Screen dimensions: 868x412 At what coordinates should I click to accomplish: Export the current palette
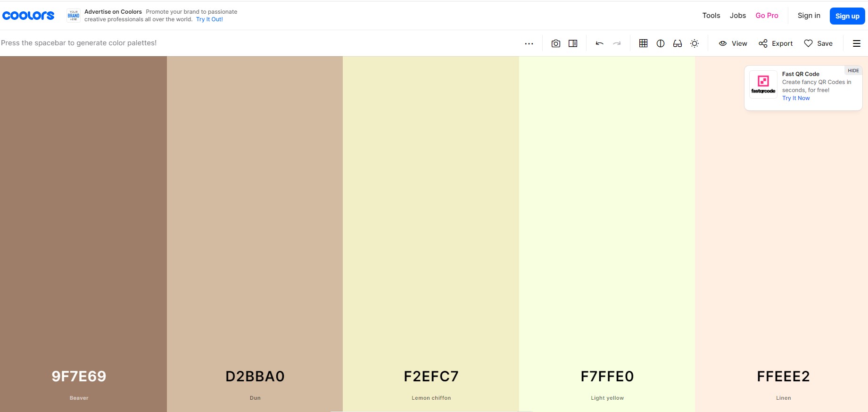[776, 43]
